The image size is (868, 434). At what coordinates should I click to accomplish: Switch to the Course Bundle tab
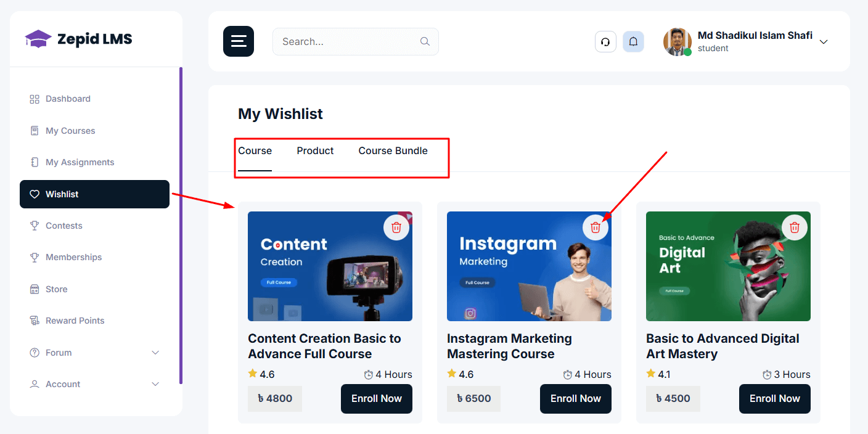coord(393,151)
